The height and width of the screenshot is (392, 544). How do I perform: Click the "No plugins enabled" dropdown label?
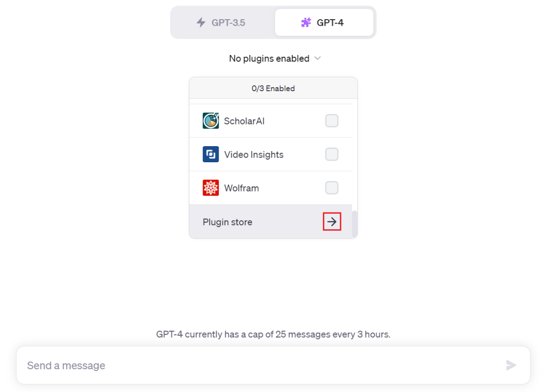(x=269, y=58)
